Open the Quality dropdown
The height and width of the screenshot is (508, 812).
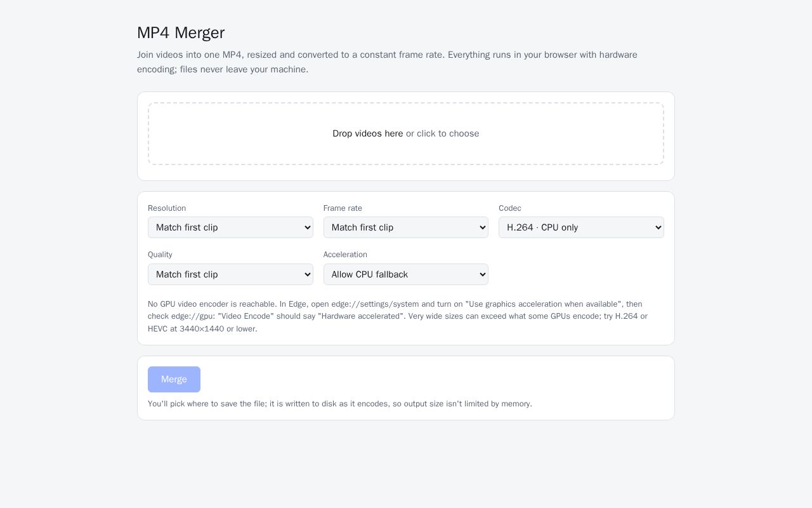[x=230, y=274]
